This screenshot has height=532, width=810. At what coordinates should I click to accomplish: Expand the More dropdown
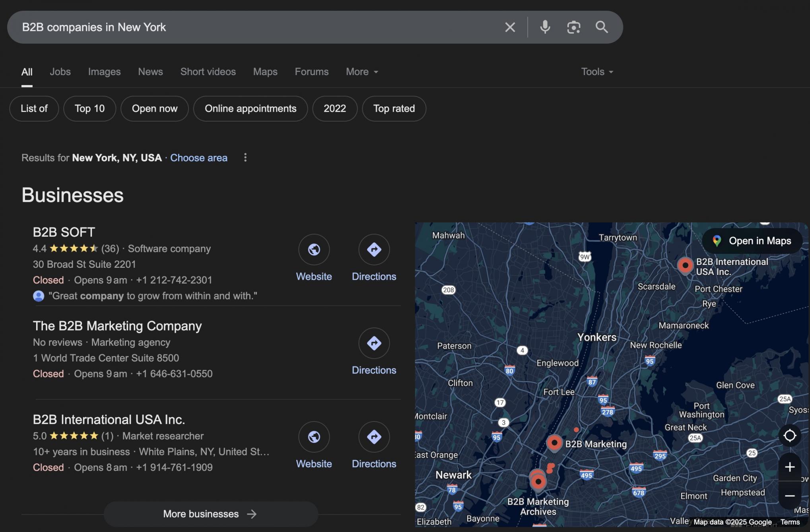coord(362,72)
